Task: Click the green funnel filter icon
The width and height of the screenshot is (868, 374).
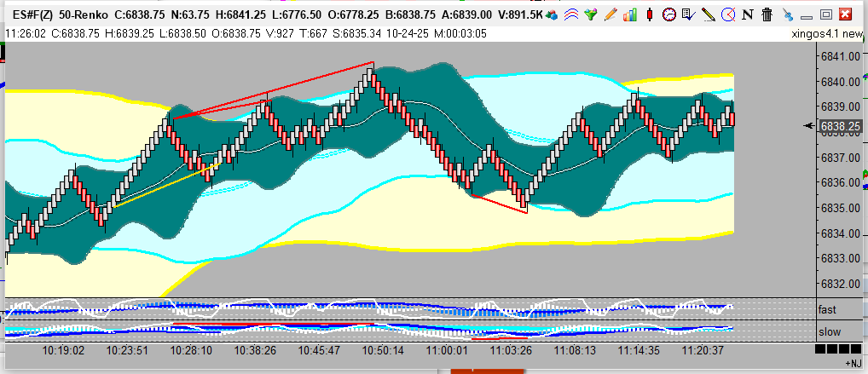Action: pyautogui.click(x=590, y=14)
